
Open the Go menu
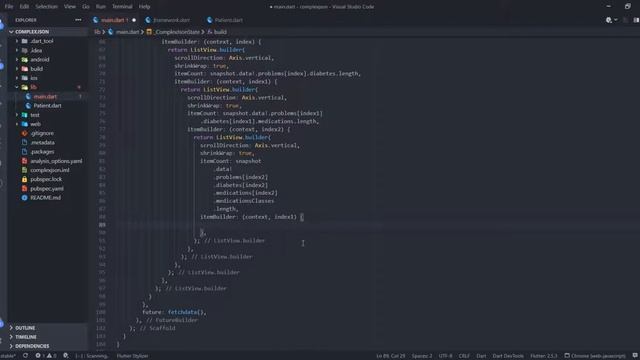point(86,7)
